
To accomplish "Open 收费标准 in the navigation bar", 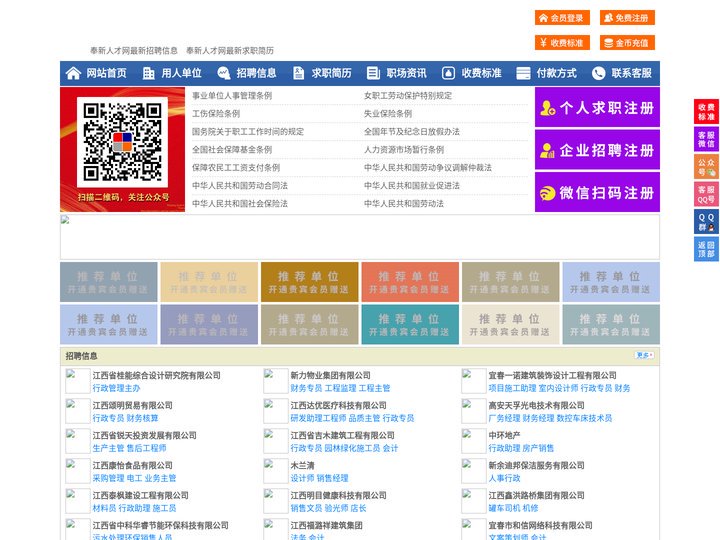I will [481, 73].
